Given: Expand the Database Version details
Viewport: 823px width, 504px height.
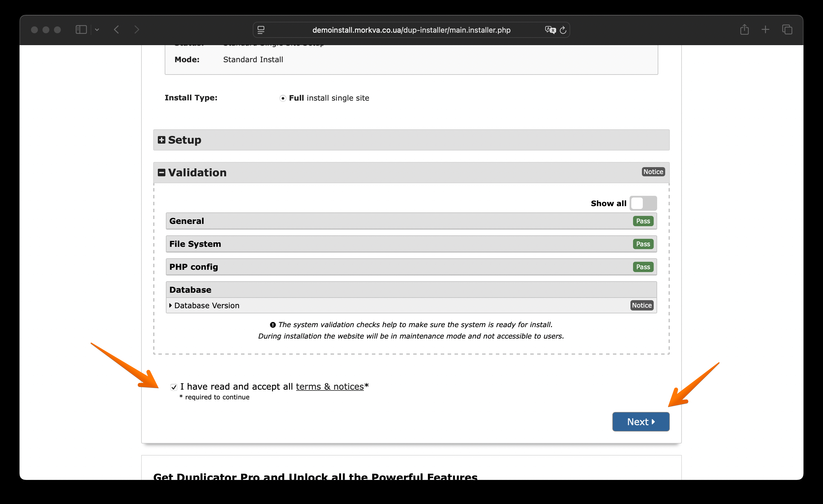Looking at the screenshot, I should pyautogui.click(x=206, y=305).
